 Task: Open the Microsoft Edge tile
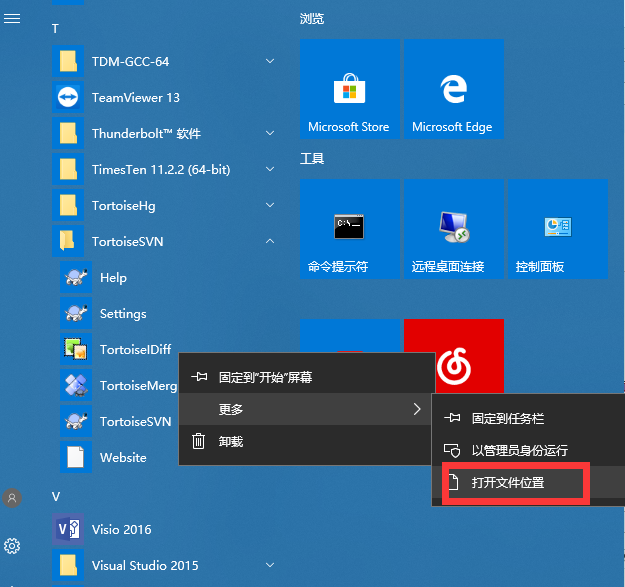pyautogui.click(x=454, y=89)
